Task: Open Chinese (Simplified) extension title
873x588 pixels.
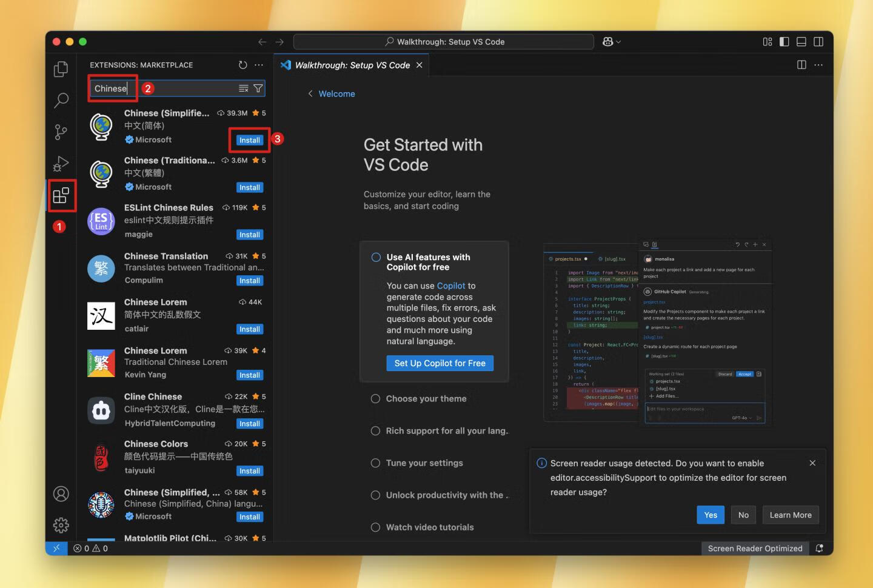Action: click(167, 113)
